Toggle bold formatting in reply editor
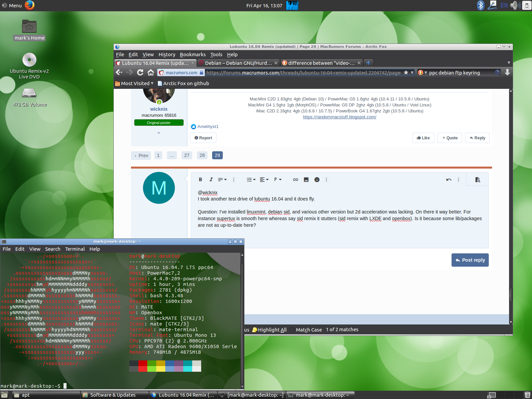Screen dimensions: 532x399 tap(200, 180)
